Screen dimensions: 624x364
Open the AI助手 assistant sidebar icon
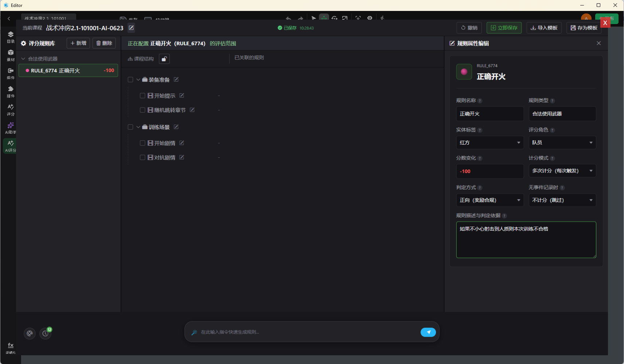[11, 128]
